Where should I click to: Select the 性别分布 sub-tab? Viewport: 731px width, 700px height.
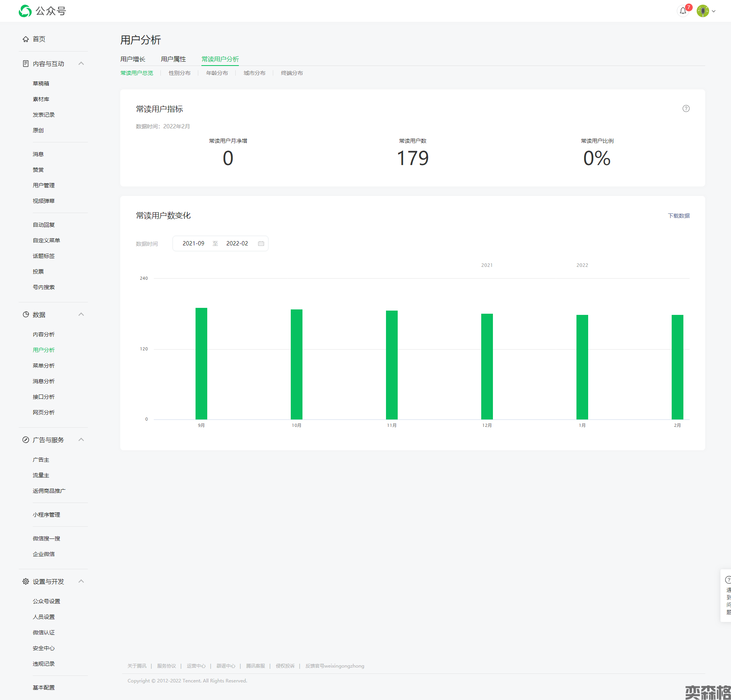click(x=180, y=73)
